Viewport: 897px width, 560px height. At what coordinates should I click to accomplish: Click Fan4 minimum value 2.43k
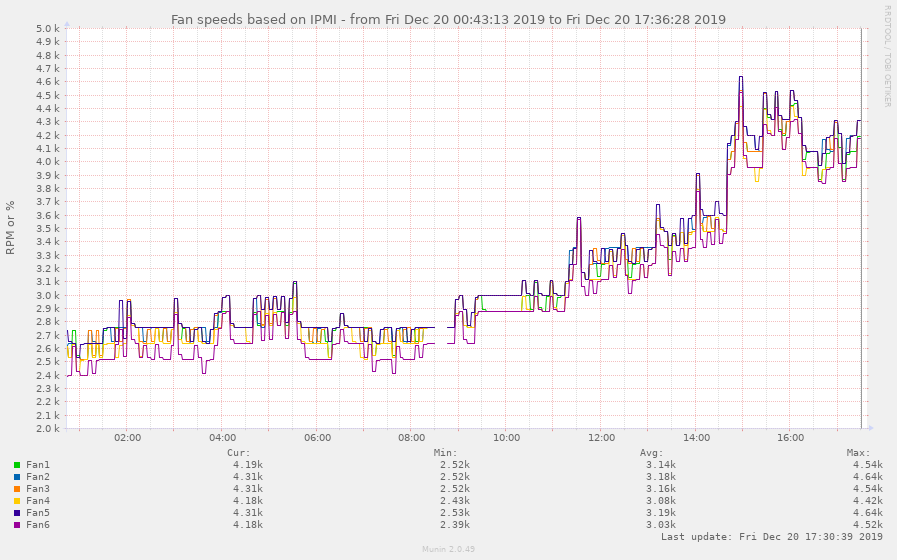pos(455,501)
